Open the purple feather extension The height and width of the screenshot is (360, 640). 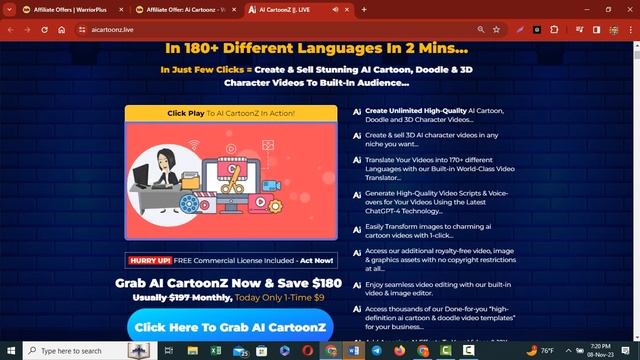coord(520,29)
